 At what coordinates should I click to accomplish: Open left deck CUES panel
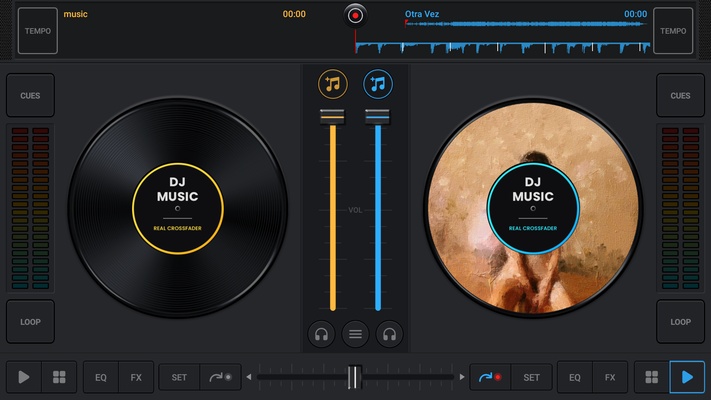tap(30, 95)
